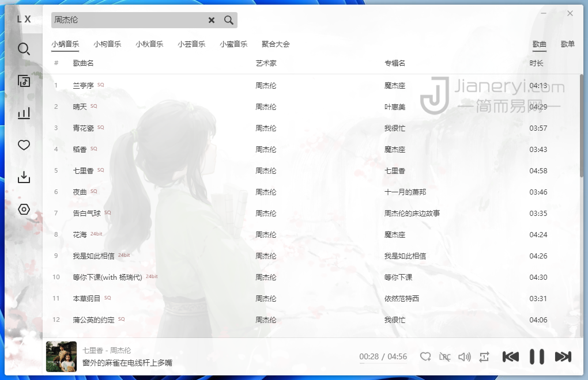
Task: Select song 花海 in the list
Action: point(80,235)
